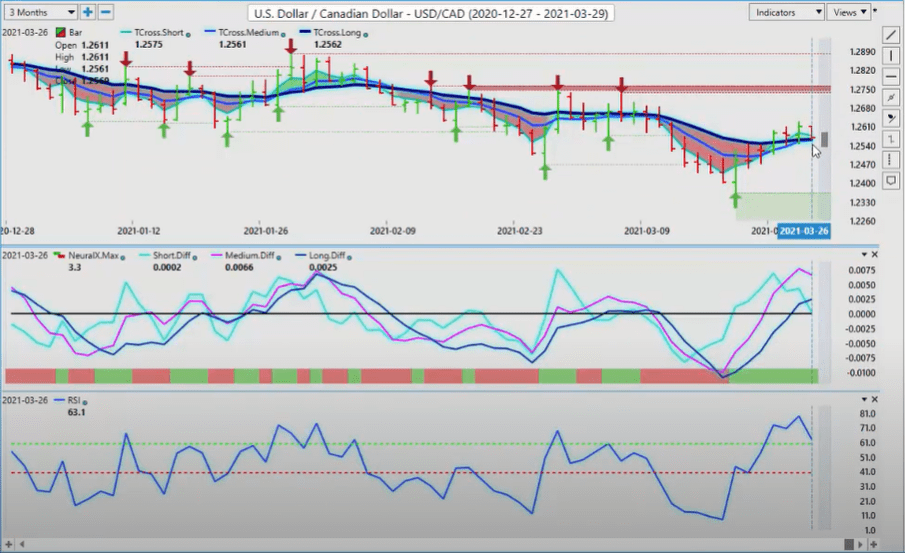The height and width of the screenshot is (553, 905).
Task: Click the Bar color legend swatch
Action: coord(61,33)
